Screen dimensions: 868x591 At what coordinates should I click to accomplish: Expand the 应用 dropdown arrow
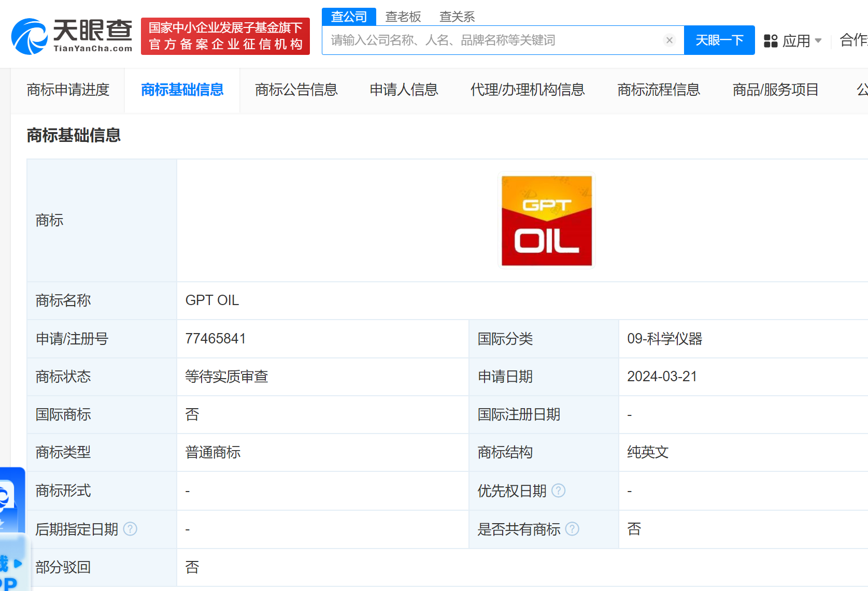(x=818, y=41)
